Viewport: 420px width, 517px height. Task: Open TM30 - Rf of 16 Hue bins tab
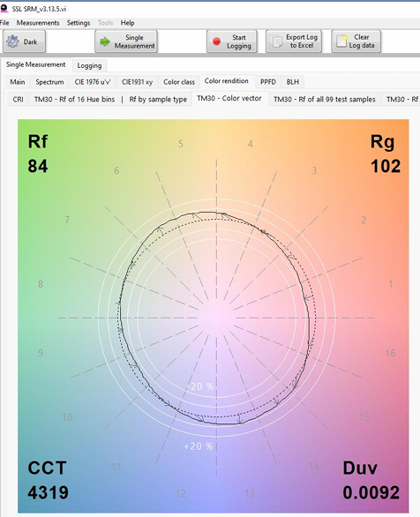coord(74,99)
